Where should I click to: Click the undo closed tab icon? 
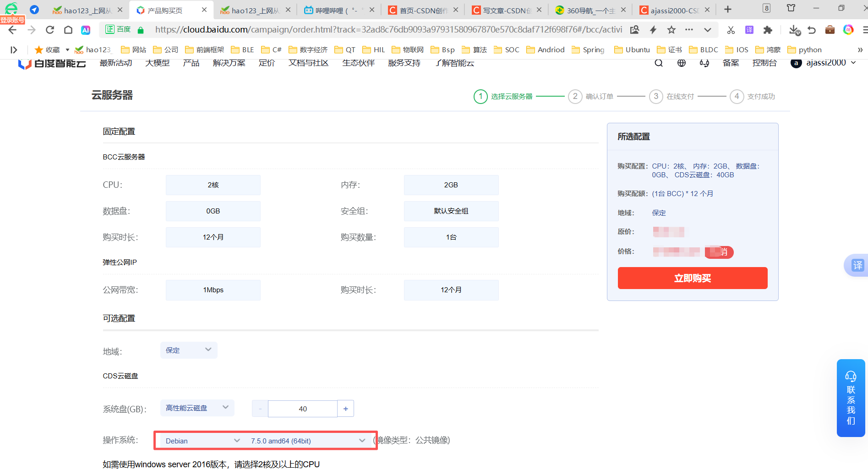[812, 30]
